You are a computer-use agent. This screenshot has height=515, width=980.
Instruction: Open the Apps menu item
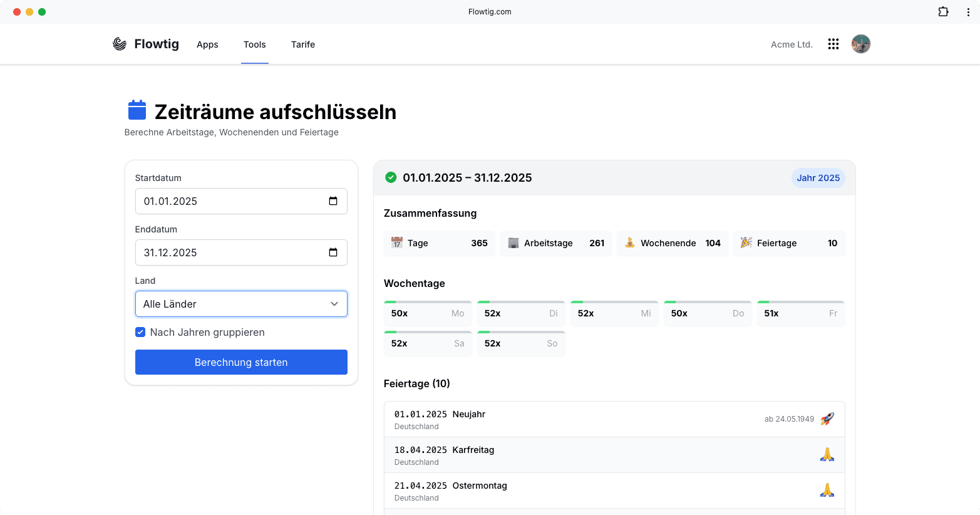point(207,44)
